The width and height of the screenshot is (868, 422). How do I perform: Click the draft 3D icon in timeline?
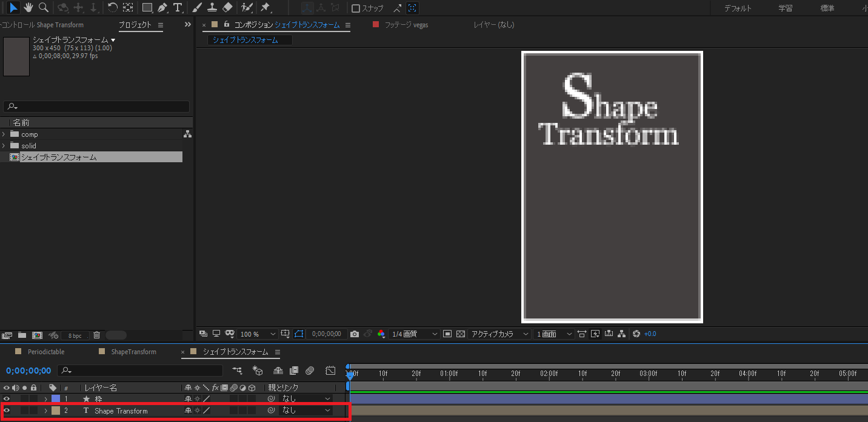point(258,370)
